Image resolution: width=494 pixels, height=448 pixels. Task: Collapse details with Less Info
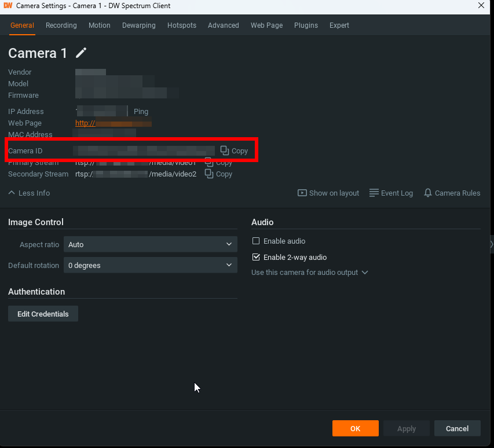[29, 193]
